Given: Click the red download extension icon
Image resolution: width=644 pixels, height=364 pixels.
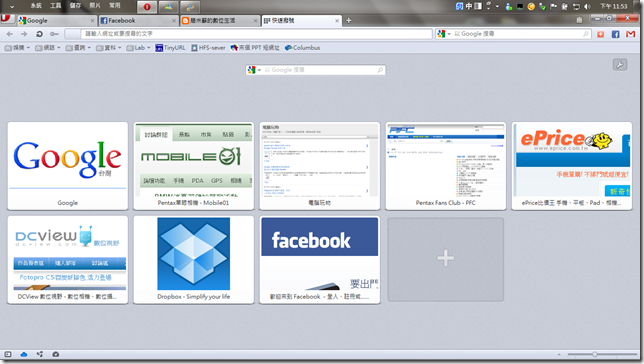Looking at the screenshot, I should click(600, 34).
